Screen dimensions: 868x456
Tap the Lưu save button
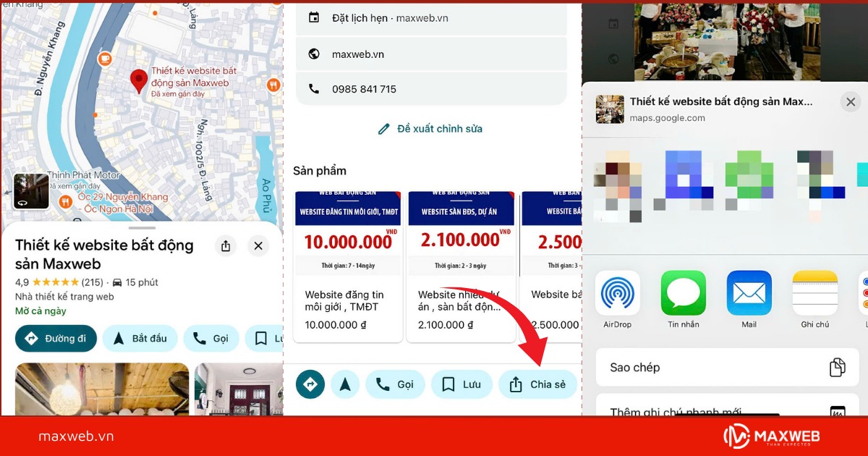tap(461, 384)
